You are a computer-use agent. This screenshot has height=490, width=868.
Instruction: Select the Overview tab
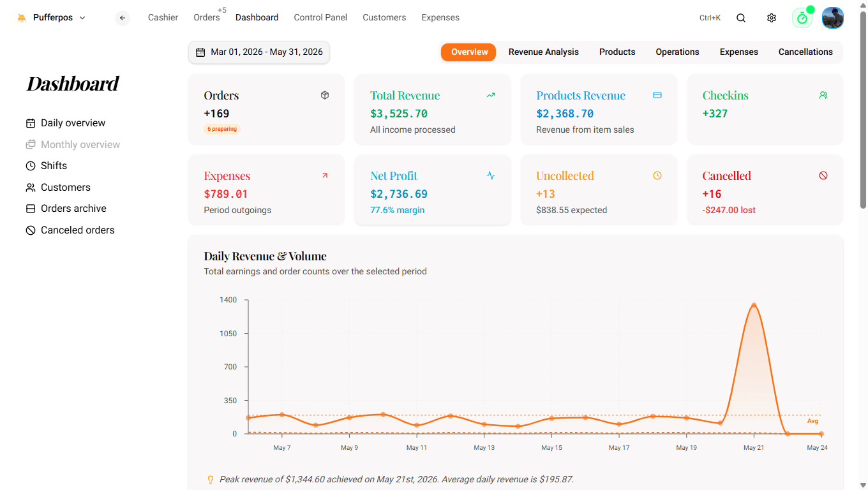(469, 52)
